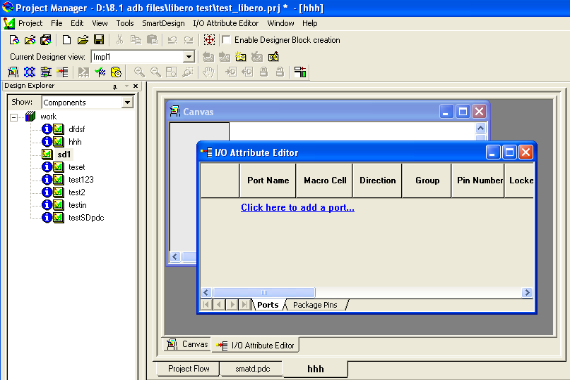
Task: Click the New Project toolbar icon
Action: [14, 40]
